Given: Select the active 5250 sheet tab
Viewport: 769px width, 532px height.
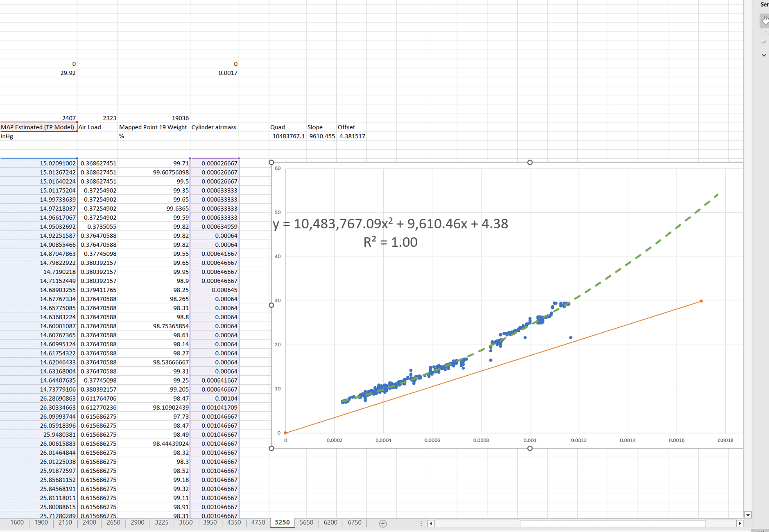Looking at the screenshot, I should 283,523.
